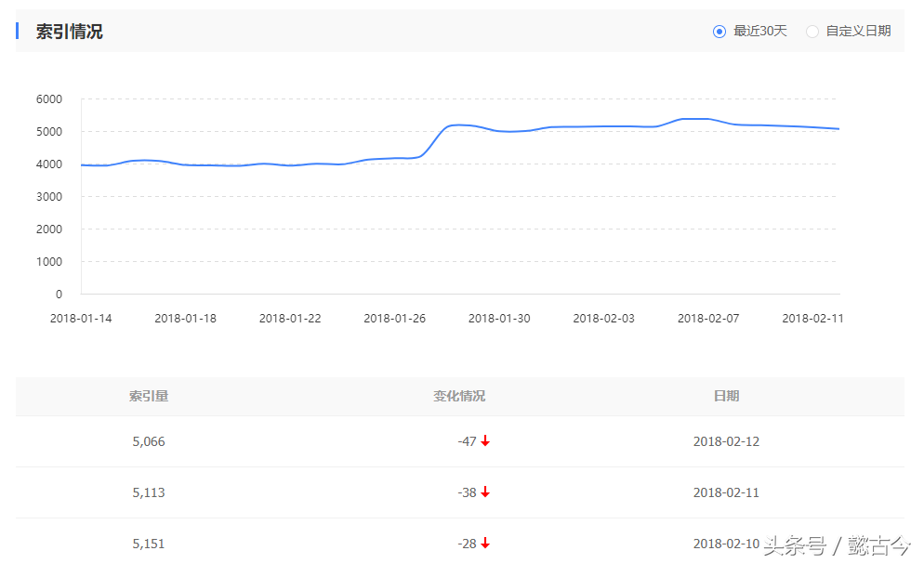Click the 2018-01-14 axis date label
This screenshot has width=924, height=564.
point(81,319)
